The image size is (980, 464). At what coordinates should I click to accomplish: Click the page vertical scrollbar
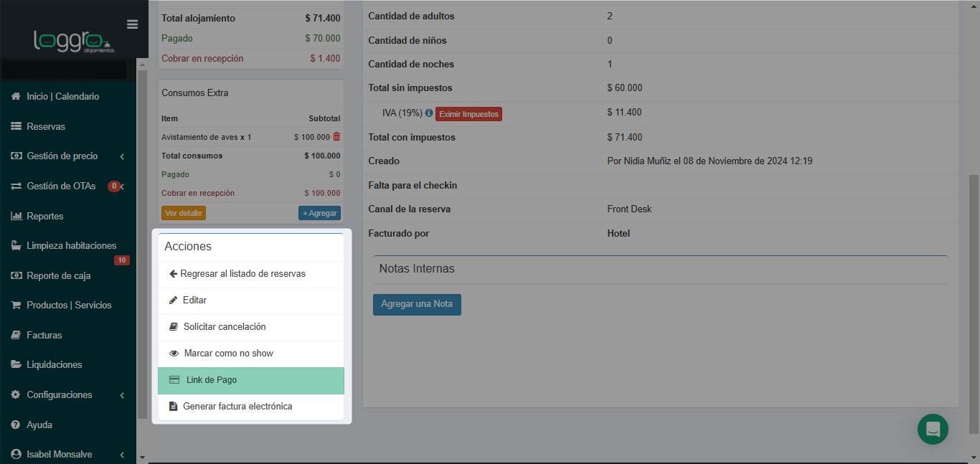click(974, 287)
